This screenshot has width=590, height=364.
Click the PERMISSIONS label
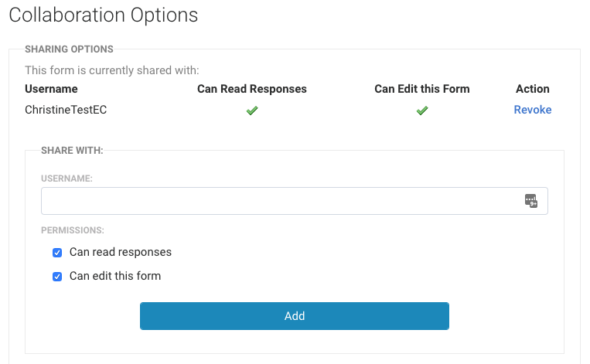[73, 230]
